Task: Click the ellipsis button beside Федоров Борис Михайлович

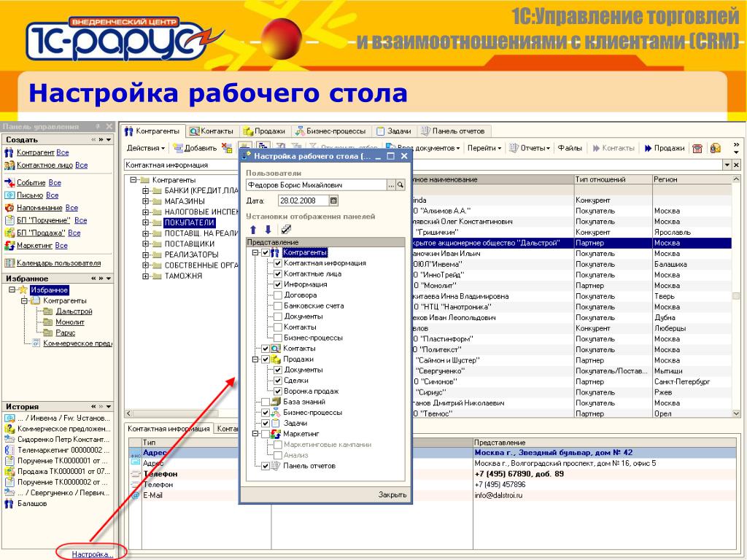Action: coord(391,184)
